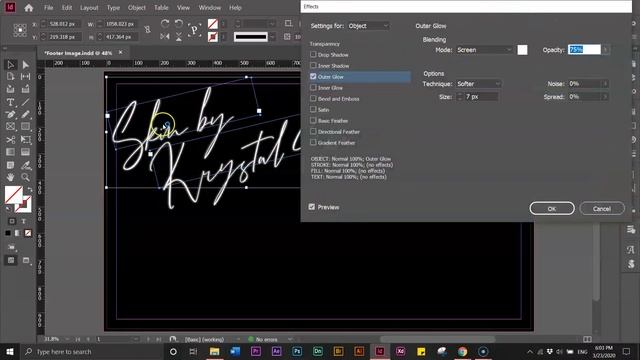The height and width of the screenshot is (360, 640).
Task: Select the Scissors tool
Action: point(11,140)
